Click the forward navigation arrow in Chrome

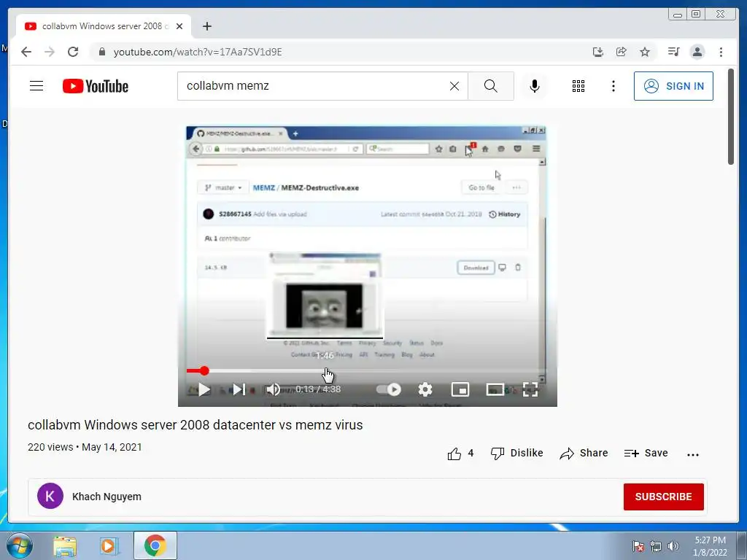click(x=50, y=52)
